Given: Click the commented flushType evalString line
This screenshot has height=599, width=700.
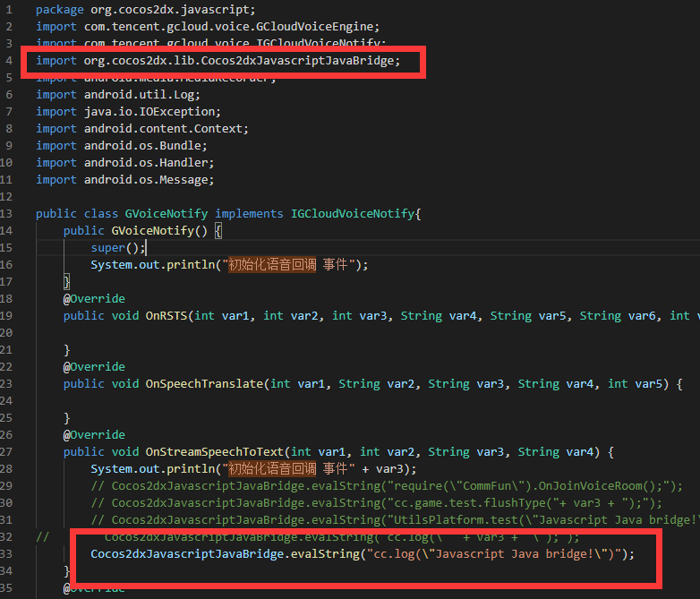Looking at the screenshot, I should click(376, 503).
